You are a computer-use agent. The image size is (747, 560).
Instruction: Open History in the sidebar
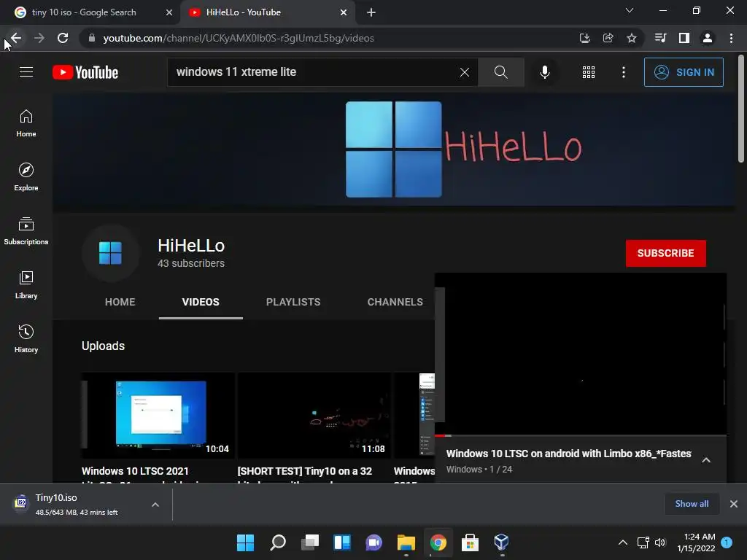[x=26, y=338]
